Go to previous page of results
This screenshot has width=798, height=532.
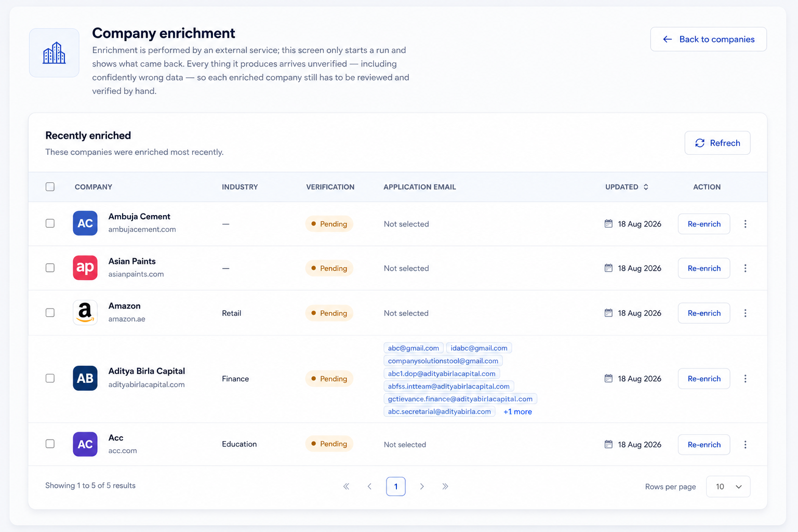pos(369,486)
